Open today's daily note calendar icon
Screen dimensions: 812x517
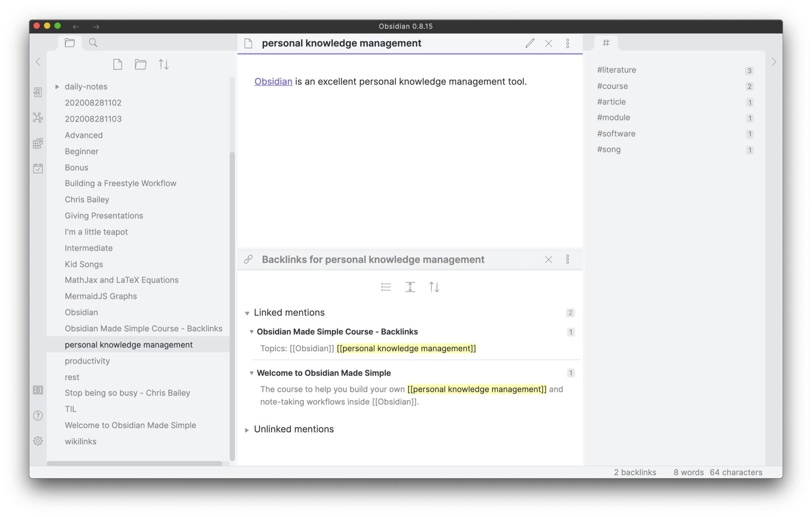point(38,168)
